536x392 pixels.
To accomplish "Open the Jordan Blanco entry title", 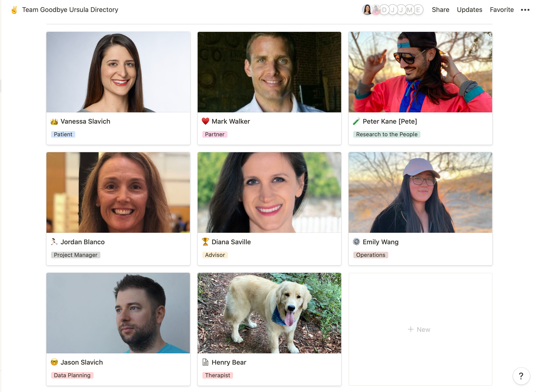I will (83, 242).
